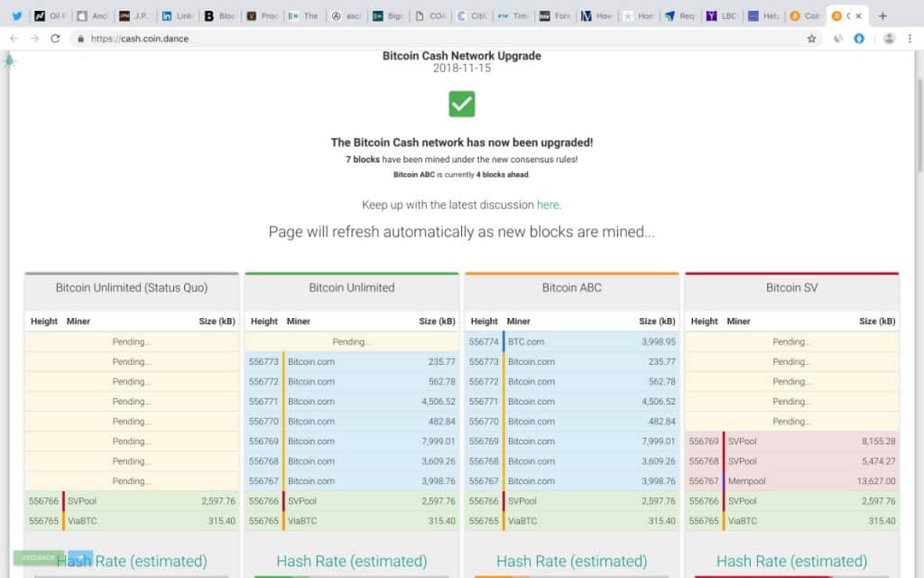
Task: Switch to the "Bloc" tab with B icon
Action: tap(220, 16)
